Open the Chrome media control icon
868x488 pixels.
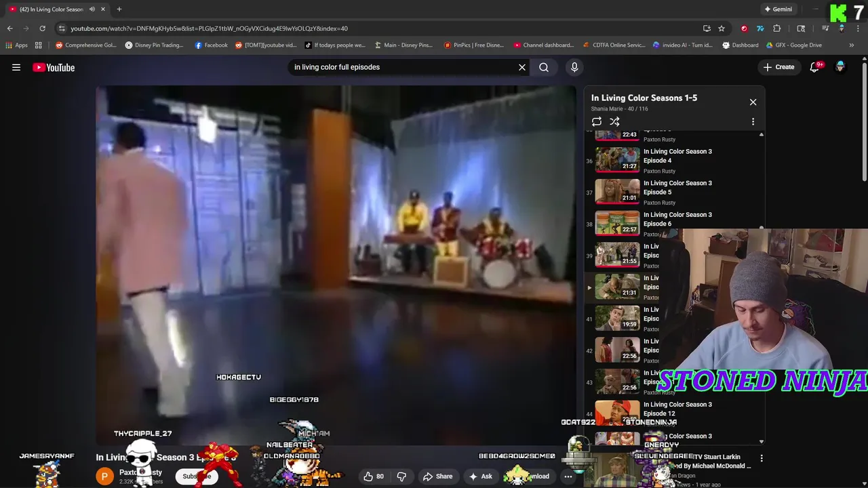tap(825, 28)
